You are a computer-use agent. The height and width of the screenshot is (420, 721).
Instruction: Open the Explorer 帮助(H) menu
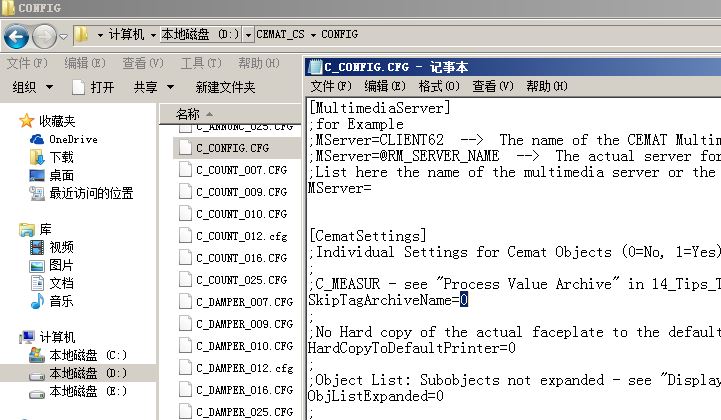259,63
